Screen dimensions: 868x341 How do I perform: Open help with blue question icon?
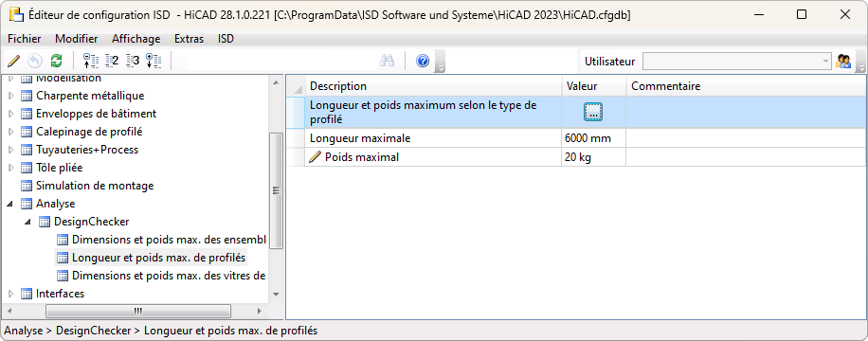click(x=423, y=61)
